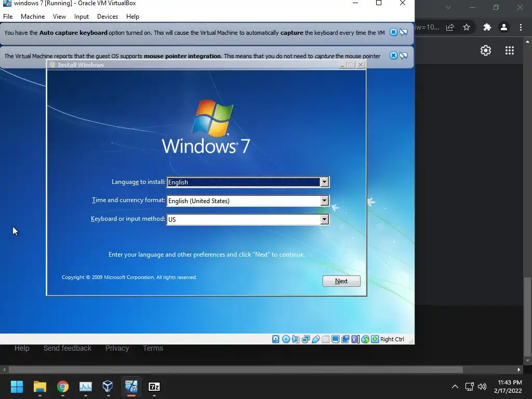Click the Help link in page footer

pos(22,348)
